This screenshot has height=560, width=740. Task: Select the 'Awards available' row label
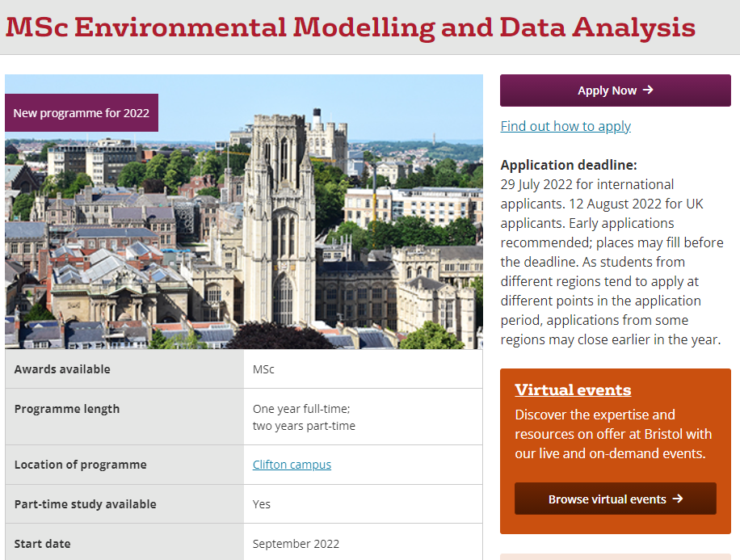[62, 369]
